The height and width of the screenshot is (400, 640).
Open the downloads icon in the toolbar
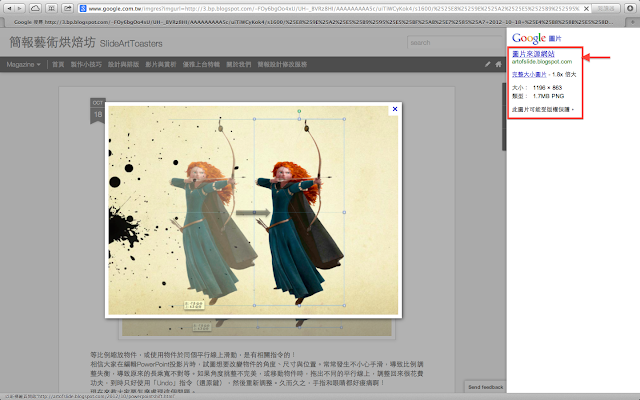click(630, 8)
